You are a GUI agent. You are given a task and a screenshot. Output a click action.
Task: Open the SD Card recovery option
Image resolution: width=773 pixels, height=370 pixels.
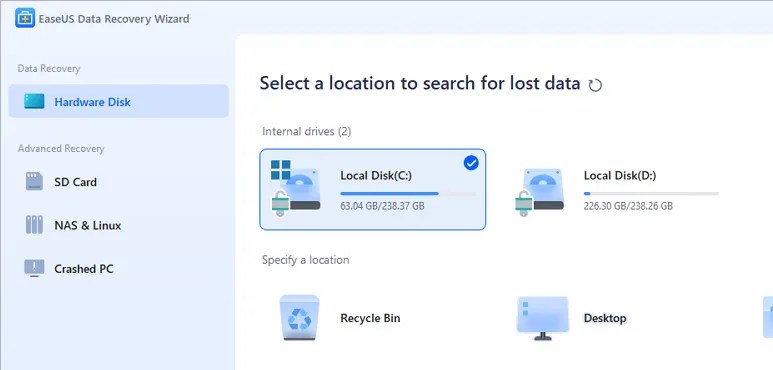(75, 182)
